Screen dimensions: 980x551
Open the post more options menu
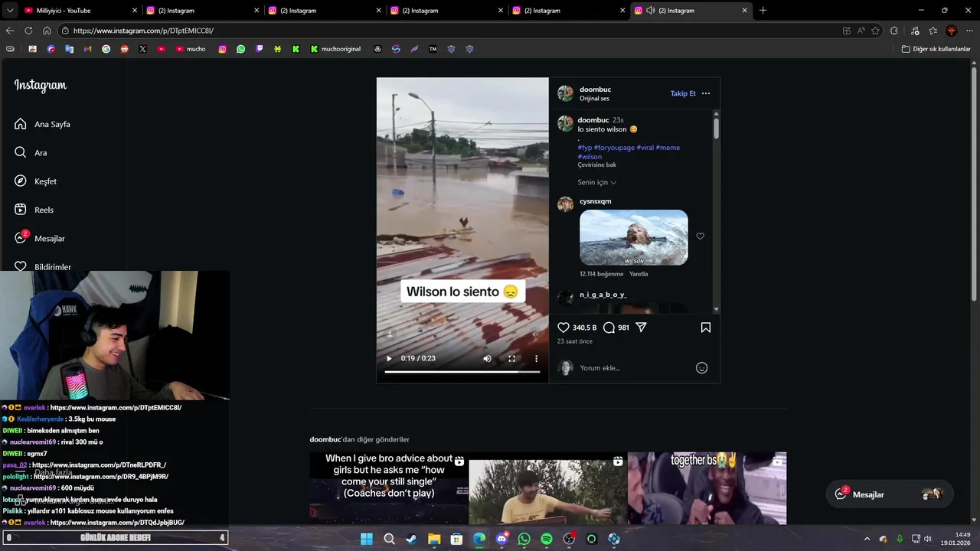click(x=706, y=93)
